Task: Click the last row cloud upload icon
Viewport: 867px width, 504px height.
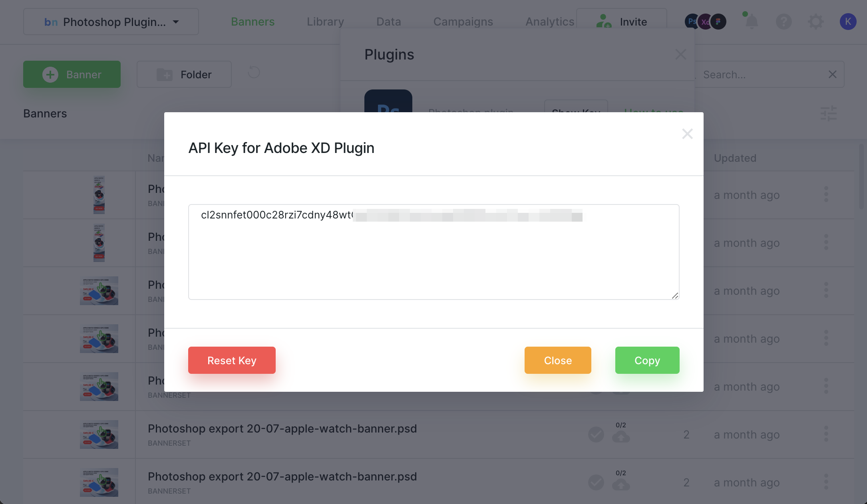Action: click(621, 485)
